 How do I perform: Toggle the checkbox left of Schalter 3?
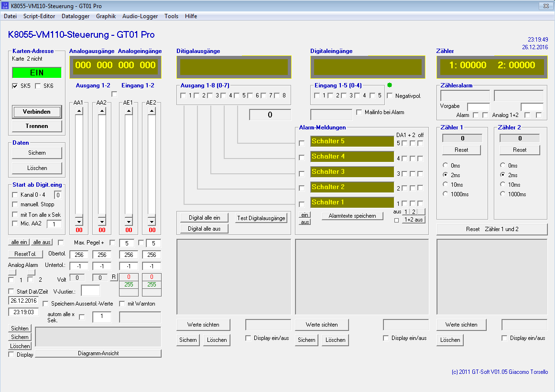coord(302,174)
